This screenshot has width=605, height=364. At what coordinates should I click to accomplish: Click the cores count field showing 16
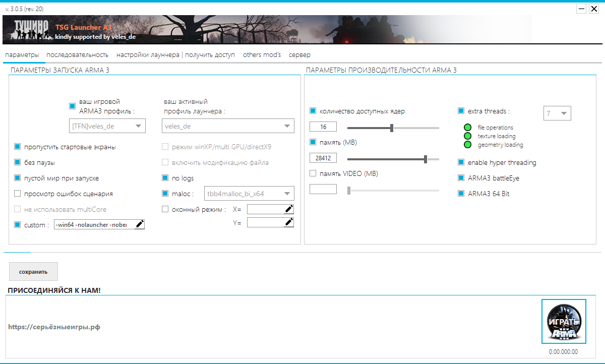323,127
